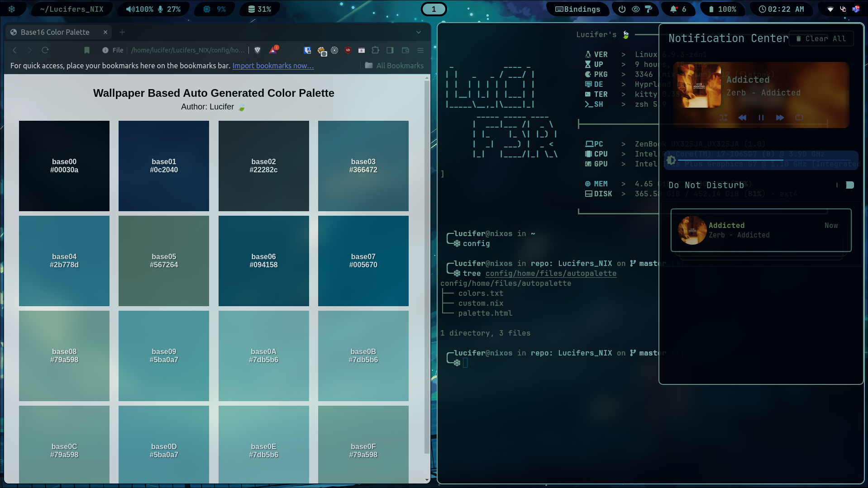The height and width of the screenshot is (488, 868).
Task: Click the paint roller theme icon
Action: (649, 9)
